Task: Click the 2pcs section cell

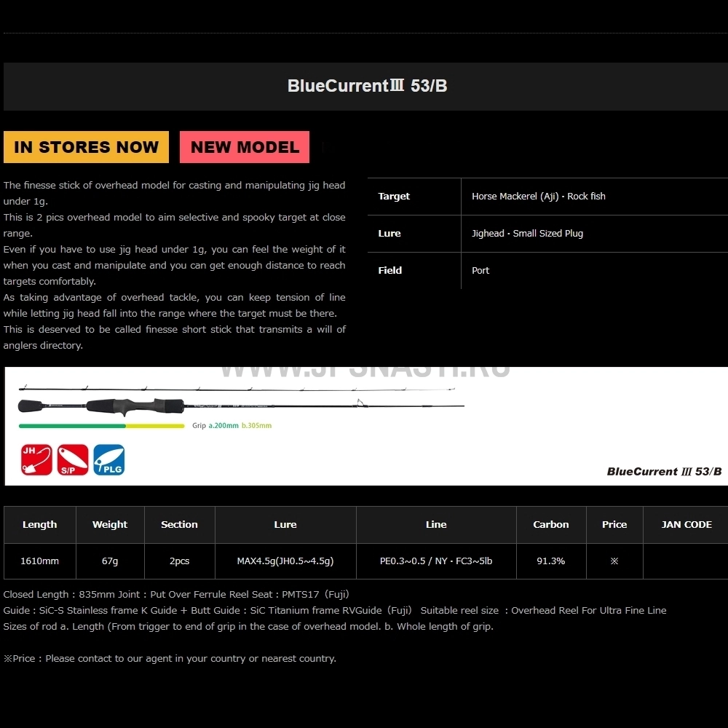Action: (180, 561)
